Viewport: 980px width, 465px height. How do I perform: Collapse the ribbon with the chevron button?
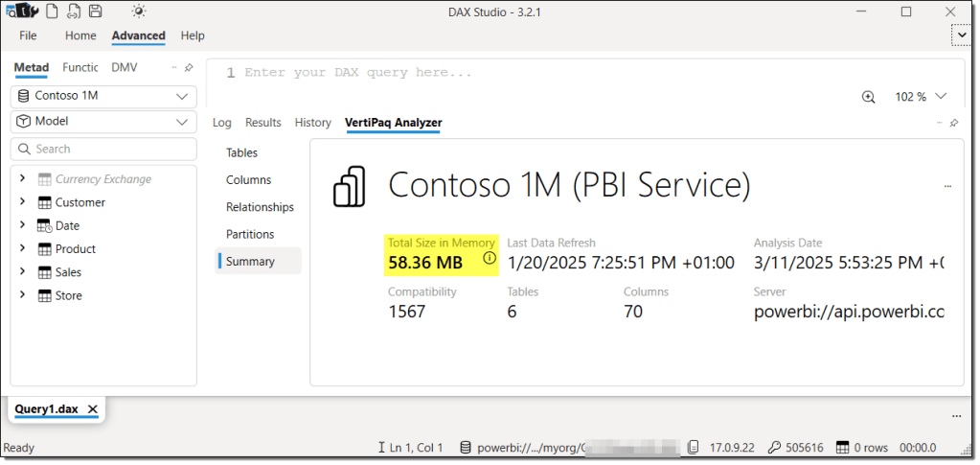[961, 35]
